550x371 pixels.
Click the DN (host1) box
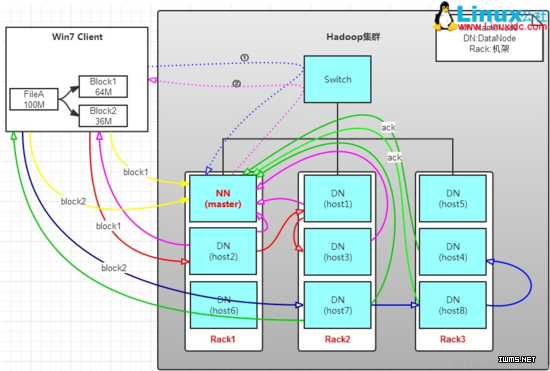click(x=337, y=198)
